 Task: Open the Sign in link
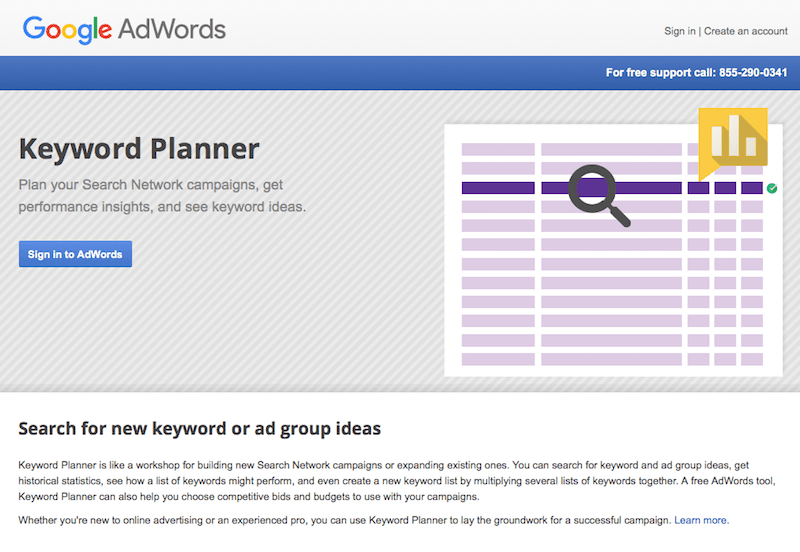680,31
